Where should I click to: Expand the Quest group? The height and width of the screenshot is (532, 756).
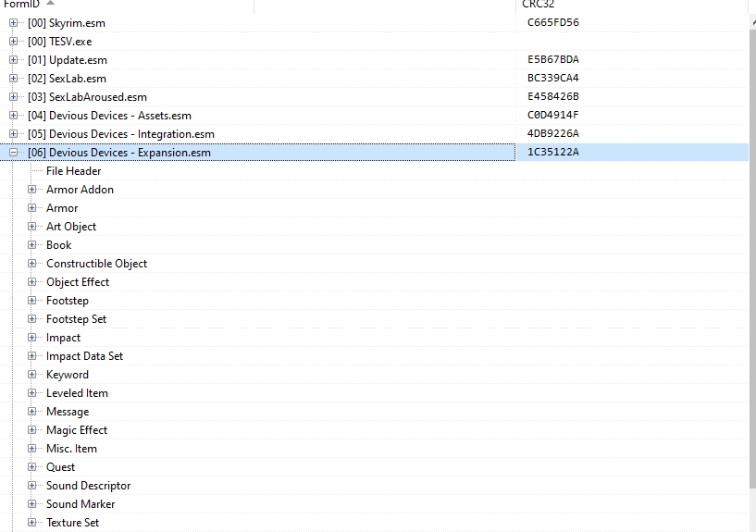click(x=31, y=467)
